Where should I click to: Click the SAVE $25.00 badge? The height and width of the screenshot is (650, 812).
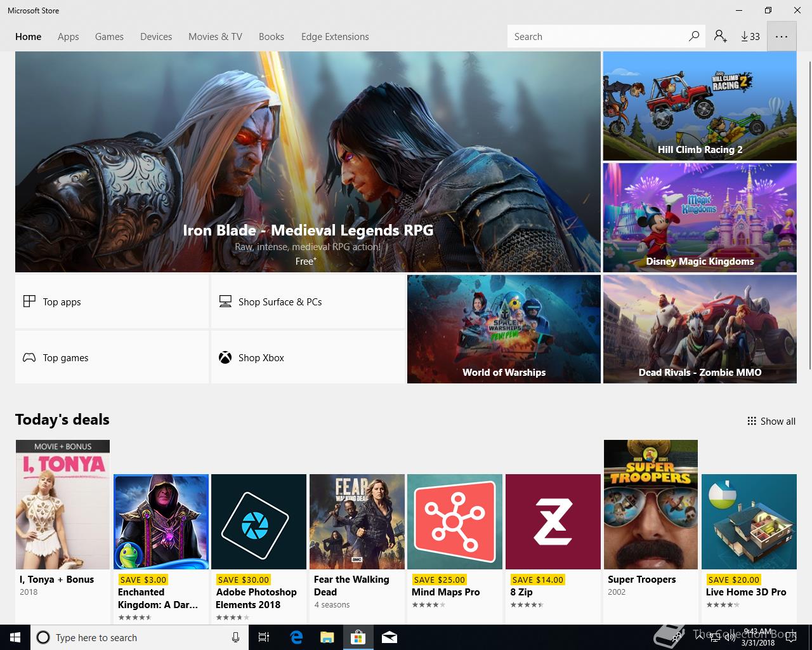[439, 580]
